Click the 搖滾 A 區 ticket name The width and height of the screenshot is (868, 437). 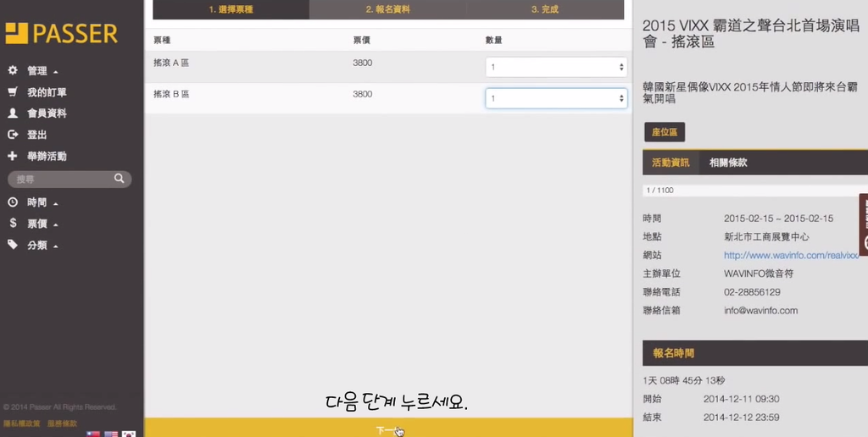click(x=171, y=63)
